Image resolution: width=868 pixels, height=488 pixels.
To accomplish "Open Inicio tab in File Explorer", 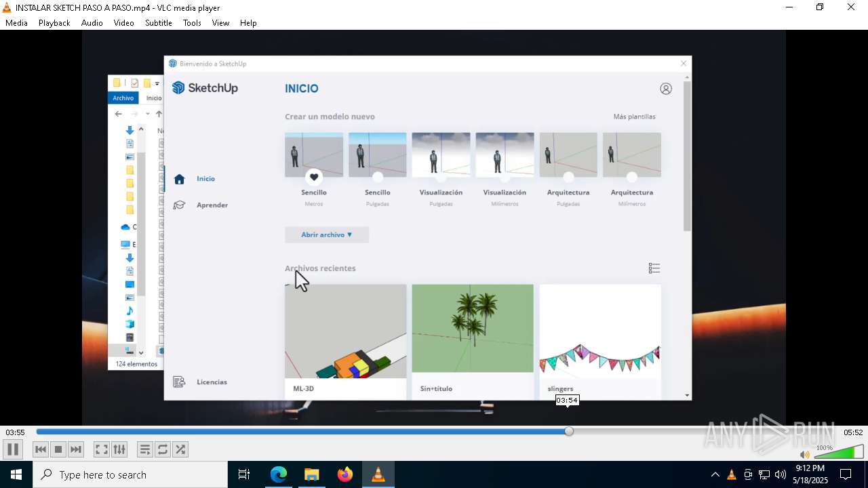I will 154,98.
